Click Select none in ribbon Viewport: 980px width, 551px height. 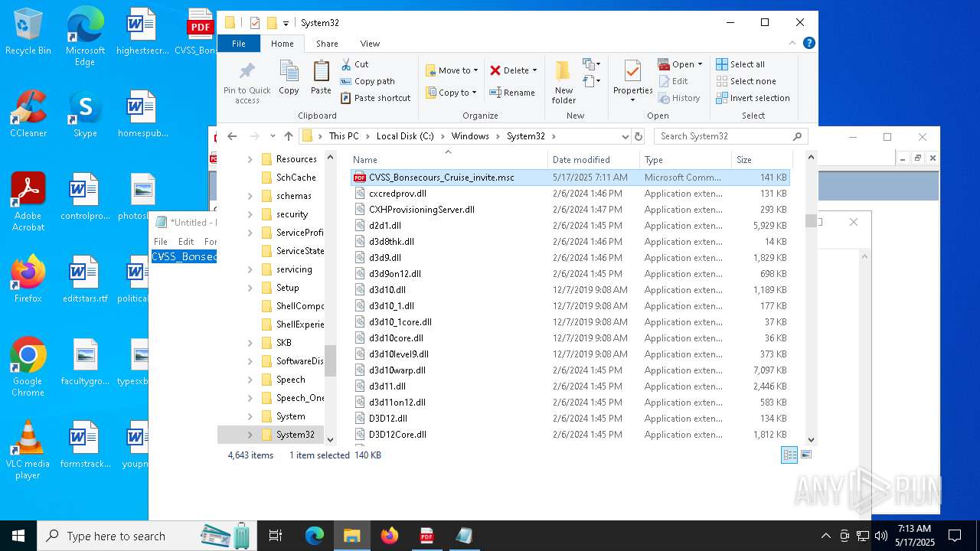746,81
